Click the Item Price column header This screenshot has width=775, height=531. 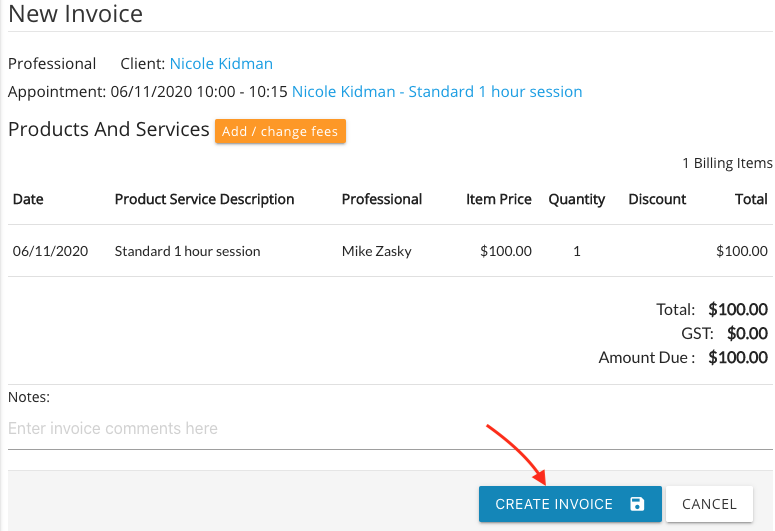[499, 199]
